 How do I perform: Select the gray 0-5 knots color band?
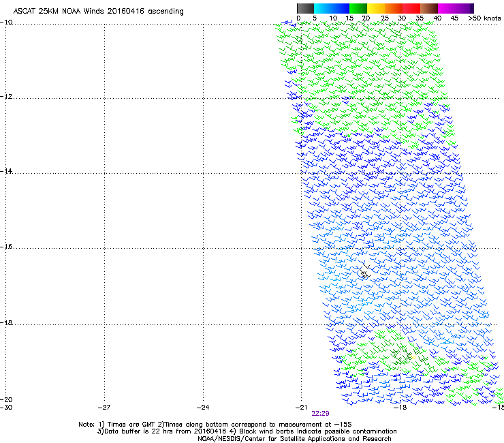[x=305, y=8]
